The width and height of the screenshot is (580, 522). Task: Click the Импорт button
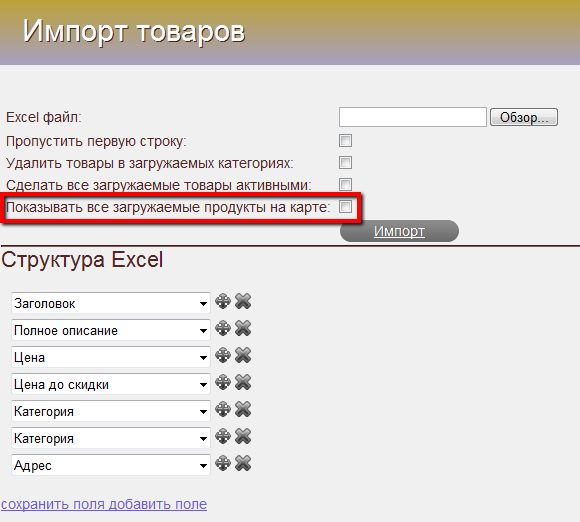click(x=399, y=231)
